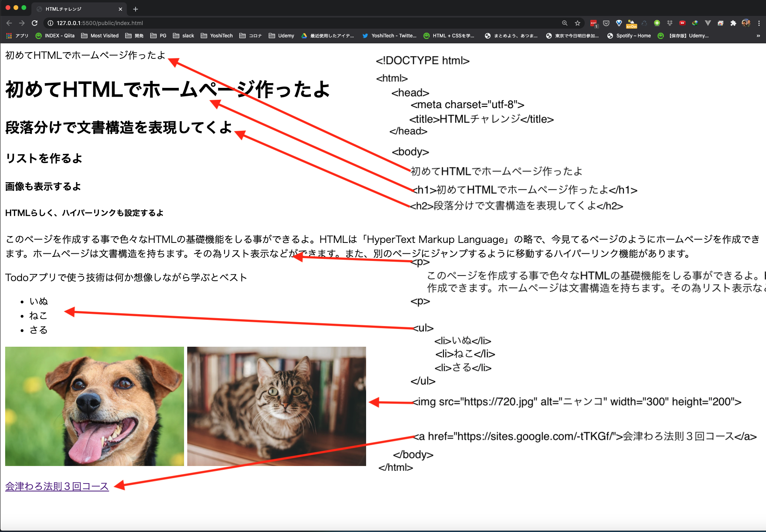The height and width of the screenshot is (532, 766).
Task: Click the Vue devtools extension icon
Action: point(708,23)
